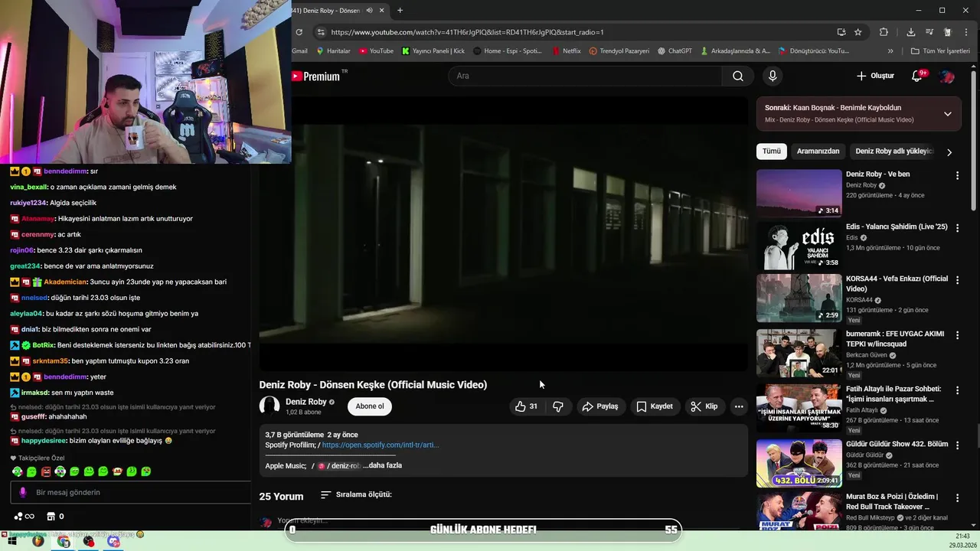Select Deniz Roby adlı yükleyici chip
This screenshot has width=980, height=551.
tap(894, 152)
